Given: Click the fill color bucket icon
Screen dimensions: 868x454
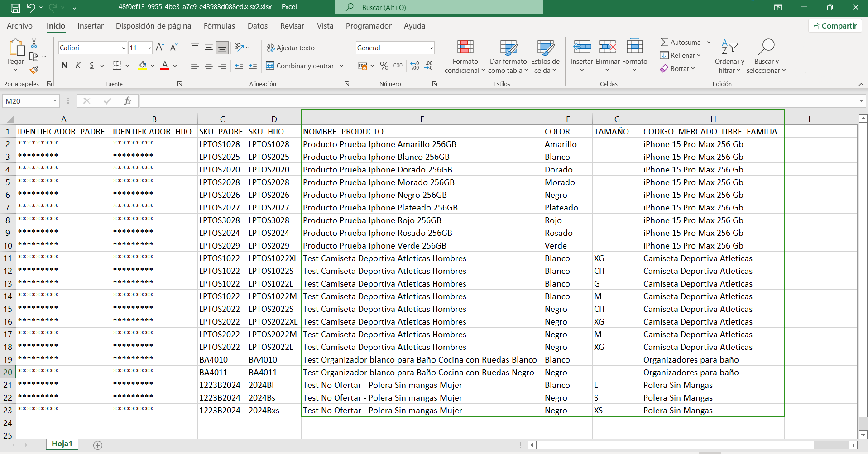Looking at the screenshot, I should [x=143, y=66].
